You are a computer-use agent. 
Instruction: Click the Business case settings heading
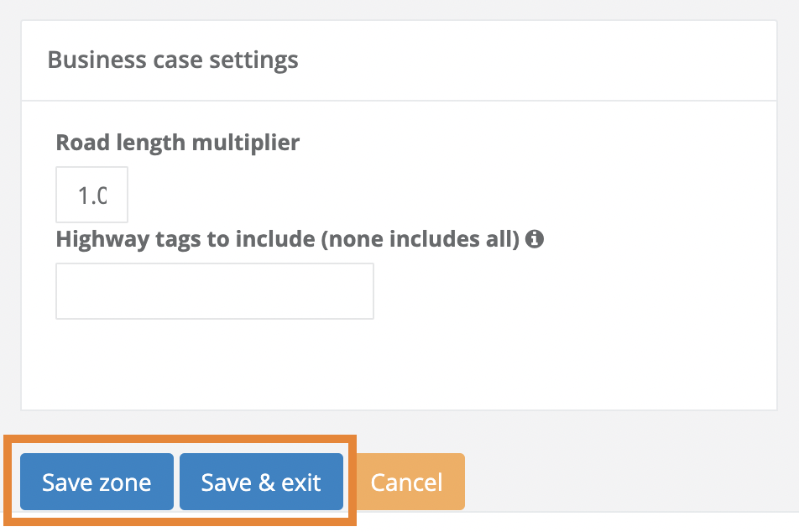[173, 60]
